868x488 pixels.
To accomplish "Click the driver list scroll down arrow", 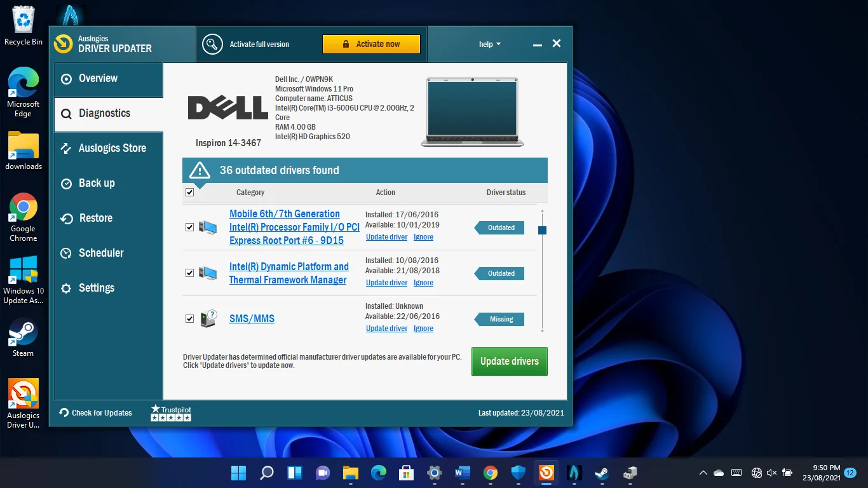I will click(542, 331).
